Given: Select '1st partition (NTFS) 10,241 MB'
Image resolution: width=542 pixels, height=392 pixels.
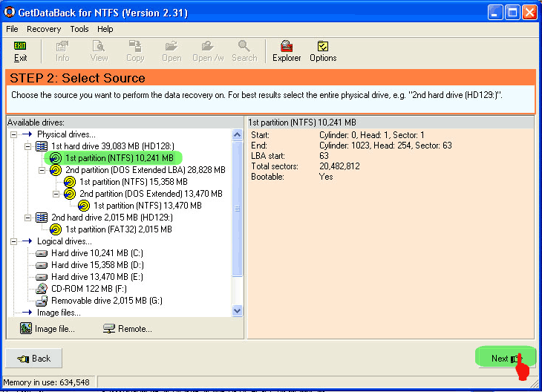Looking at the screenshot, I should (x=120, y=158).
